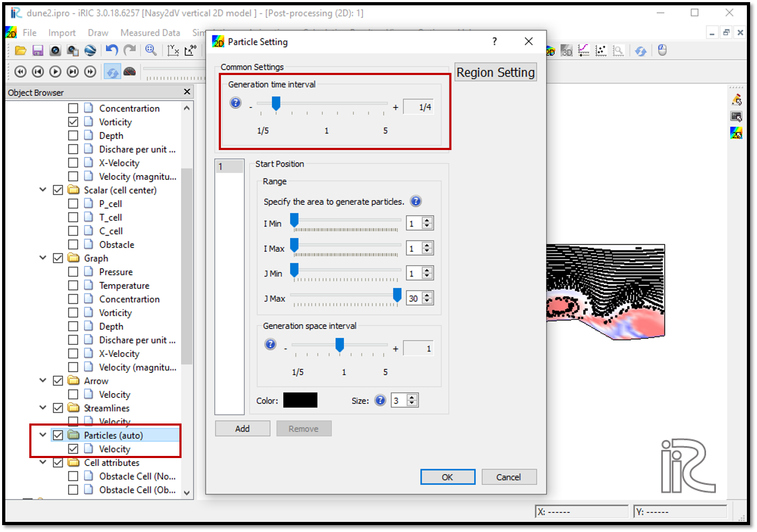This screenshot has width=757, height=532.
Task: Check the Obstacle item checkbox
Action: point(73,245)
